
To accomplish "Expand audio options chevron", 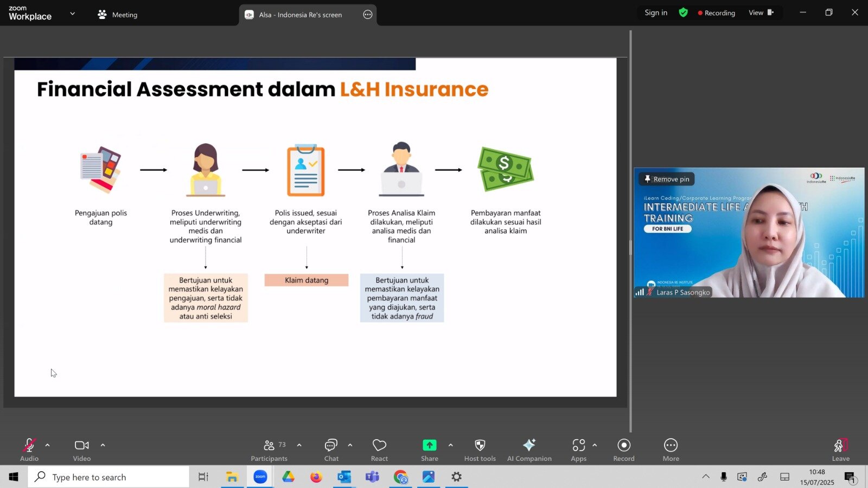I will 47,445.
